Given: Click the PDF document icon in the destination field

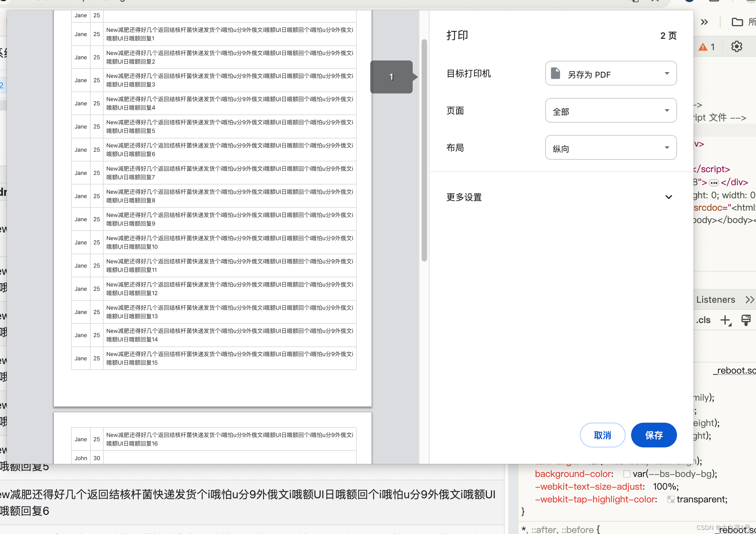Looking at the screenshot, I should (x=555, y=74).
